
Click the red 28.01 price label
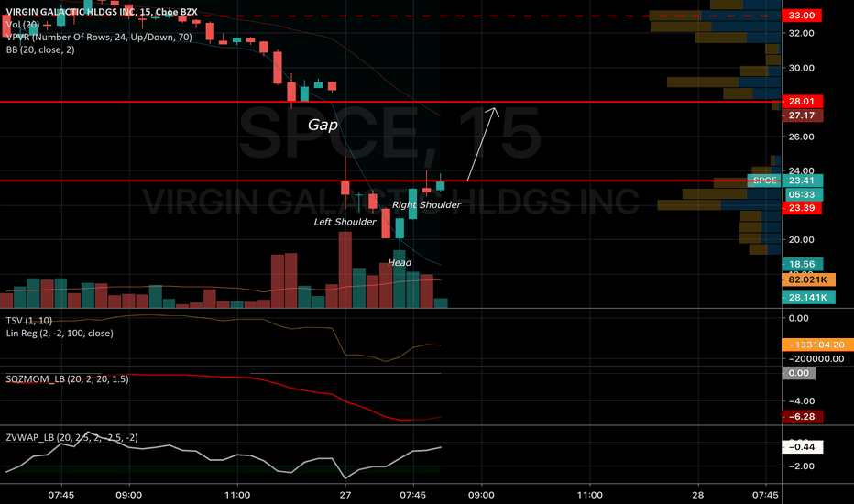802,102
